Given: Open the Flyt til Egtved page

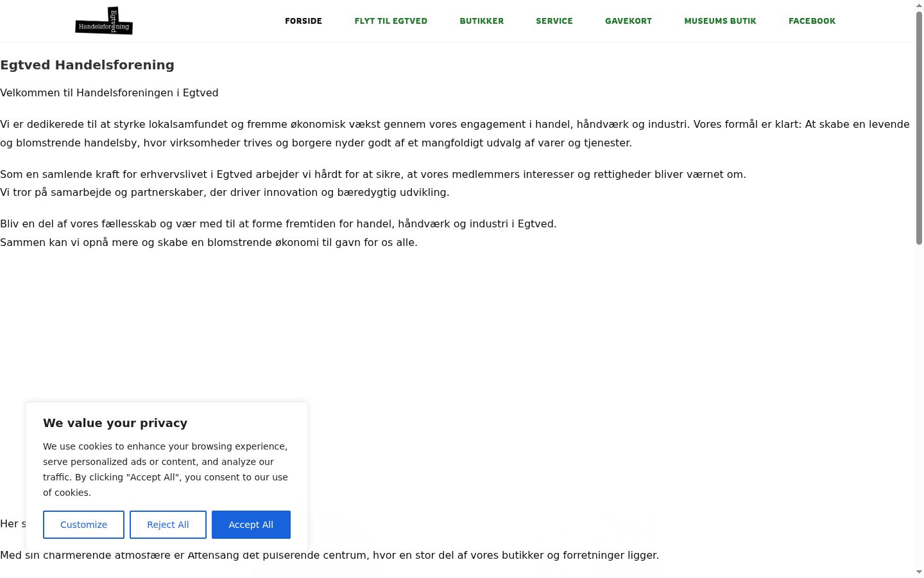Looking at the screenshot, I should click(391, 21).
